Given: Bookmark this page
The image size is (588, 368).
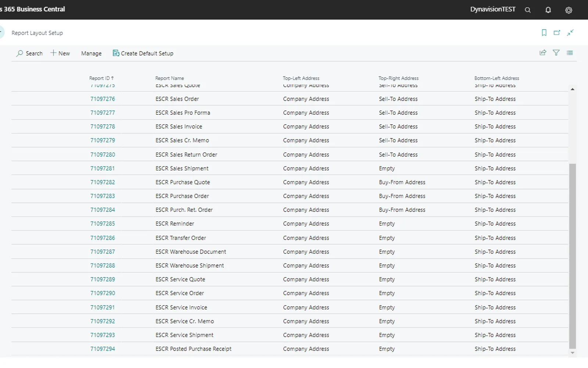Looking at the screenshot, I should click(544, 33).
